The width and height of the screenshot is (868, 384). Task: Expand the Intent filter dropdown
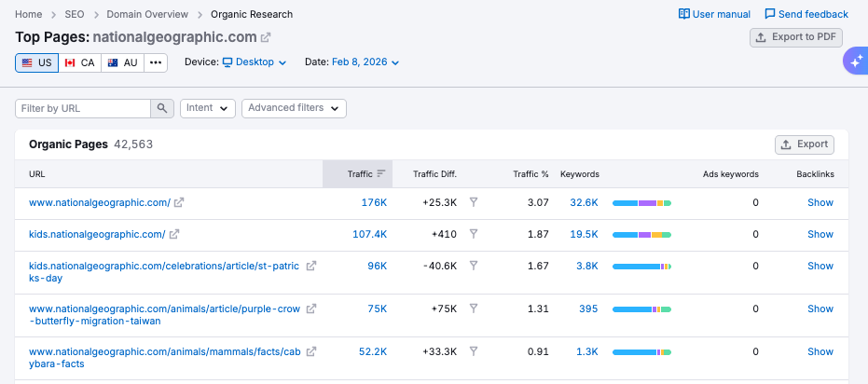pos(207,108)
